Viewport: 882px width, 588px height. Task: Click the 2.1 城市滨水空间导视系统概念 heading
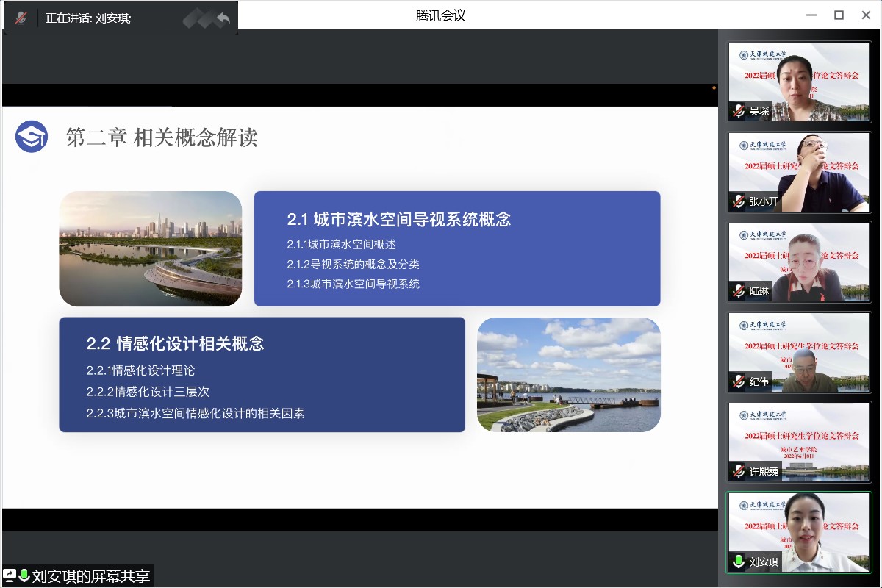pyautogui.click(x=398, y=219)
